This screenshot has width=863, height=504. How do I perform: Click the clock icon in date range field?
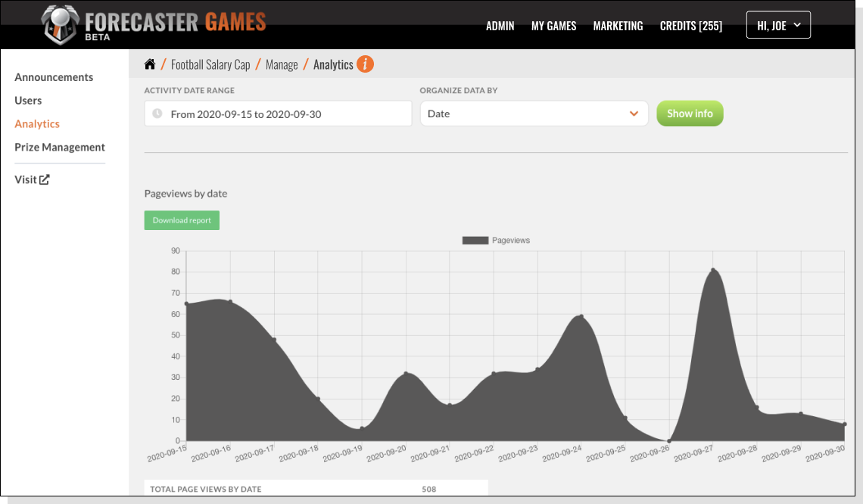coord(157,114)
